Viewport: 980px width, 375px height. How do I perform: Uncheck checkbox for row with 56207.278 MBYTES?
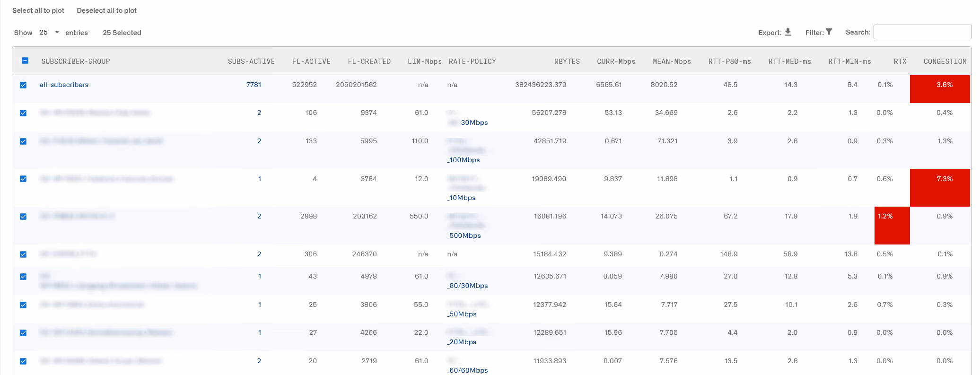[x=23, y=113]
